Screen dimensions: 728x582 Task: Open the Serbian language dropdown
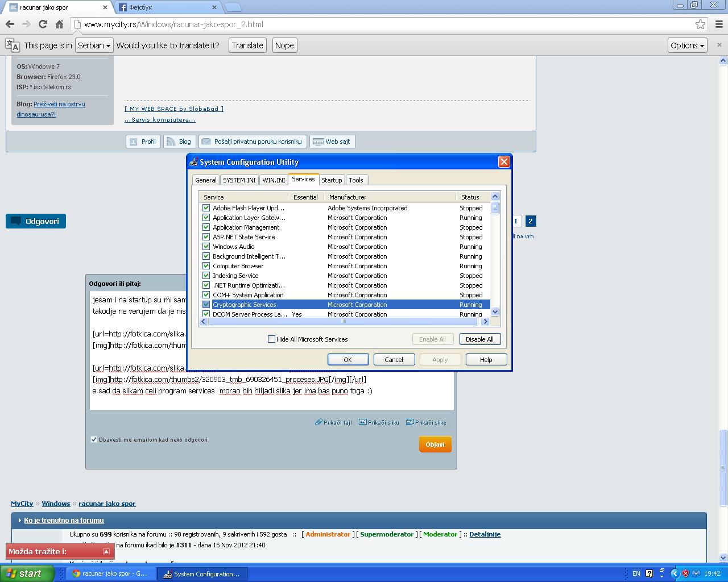point(94,45)
